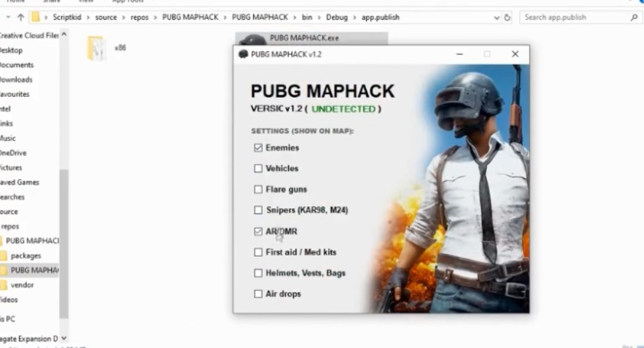Navigate to Debug breadcrumb
The height and width of the screenshot is (348, 644).
[x=336, y=17]
